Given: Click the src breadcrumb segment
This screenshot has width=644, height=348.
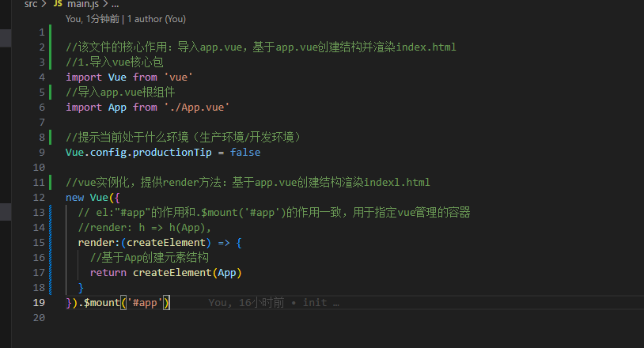Looking at the screenshot, I should pos(31,4).
